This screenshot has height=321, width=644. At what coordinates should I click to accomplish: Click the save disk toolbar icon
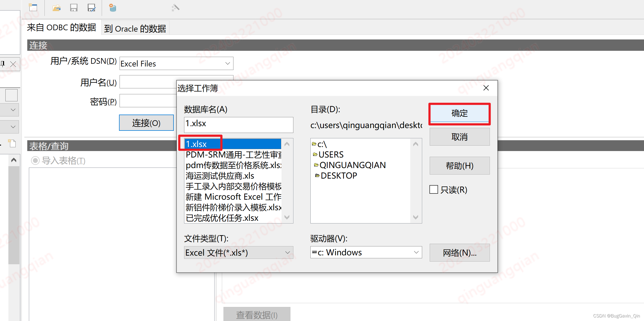[74, 8]
